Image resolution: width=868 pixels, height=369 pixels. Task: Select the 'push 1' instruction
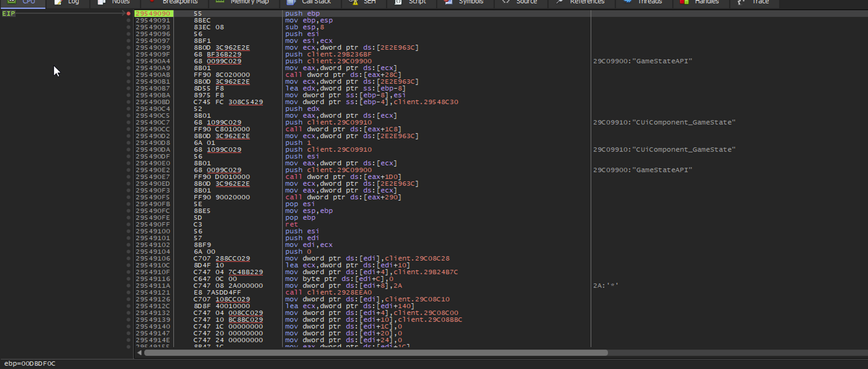click(298, 143)
